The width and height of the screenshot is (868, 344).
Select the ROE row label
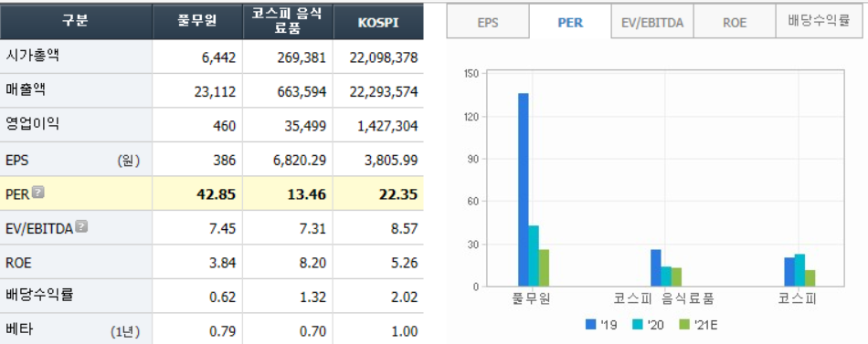click(x=18, y=262)
